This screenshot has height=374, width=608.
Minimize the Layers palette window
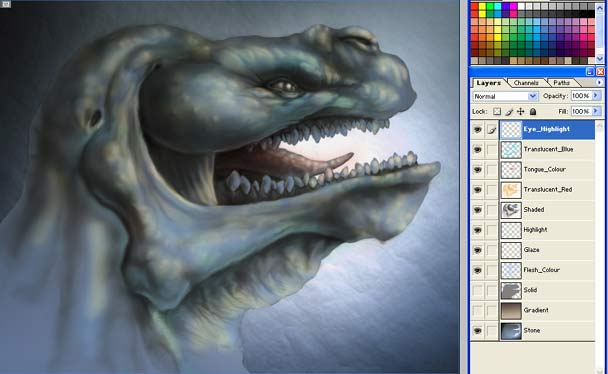[590, 72]
